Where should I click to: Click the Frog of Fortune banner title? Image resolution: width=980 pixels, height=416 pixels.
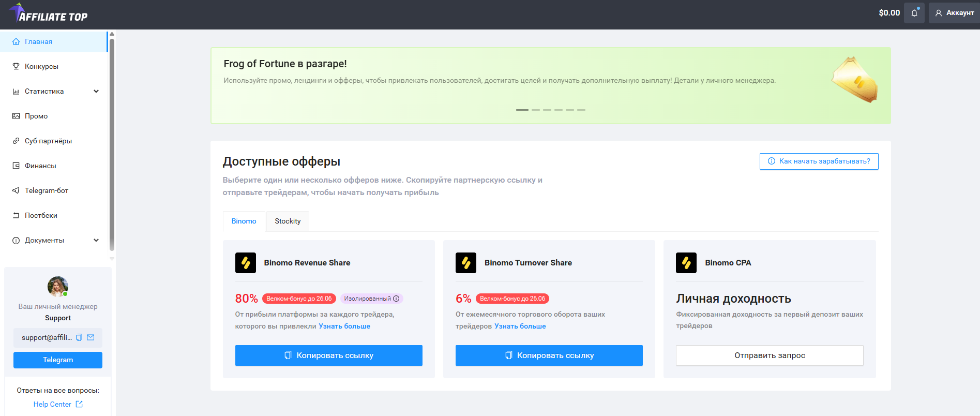[285, 64]
